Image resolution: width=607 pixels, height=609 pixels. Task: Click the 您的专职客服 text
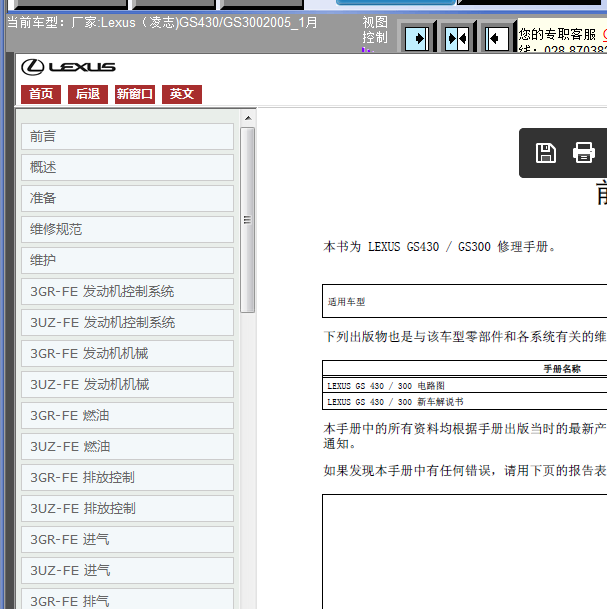click(557, 35)
